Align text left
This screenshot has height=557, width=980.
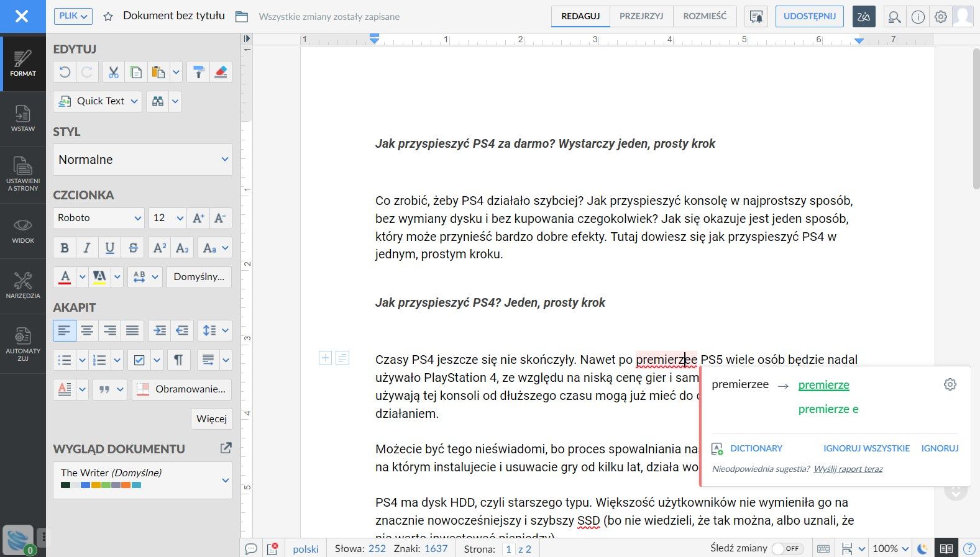65,330
